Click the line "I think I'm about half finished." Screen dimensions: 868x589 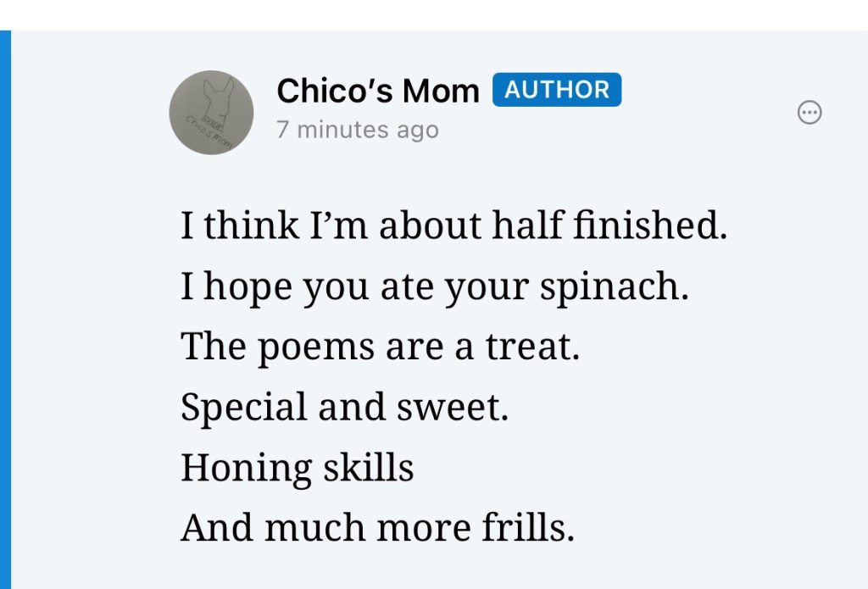(x=453, y=226)
